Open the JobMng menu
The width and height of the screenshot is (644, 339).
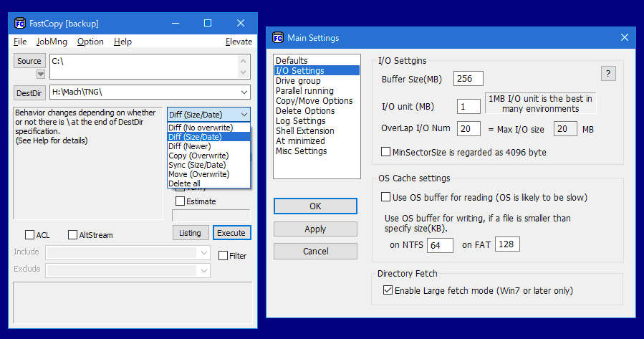pos(51,42)
